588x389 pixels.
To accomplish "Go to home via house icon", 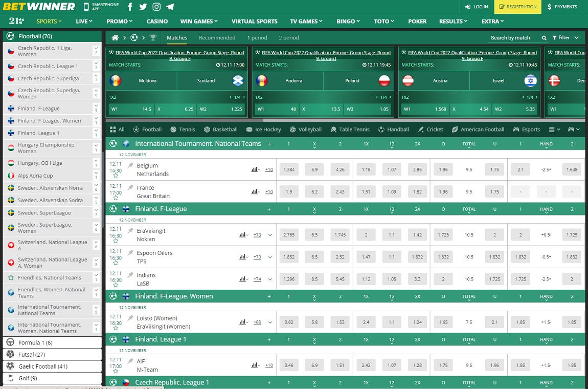I will (115, 37).
